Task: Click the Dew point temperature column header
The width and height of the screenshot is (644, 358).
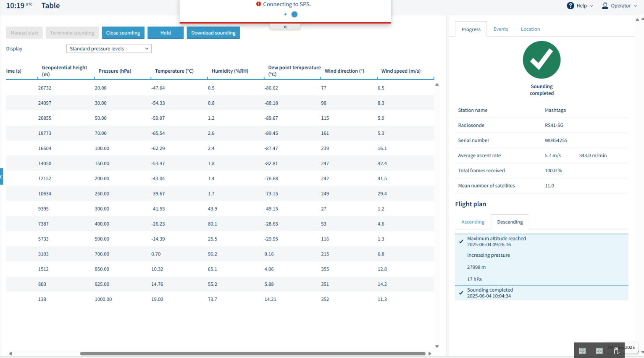Action: pos(294,71)
